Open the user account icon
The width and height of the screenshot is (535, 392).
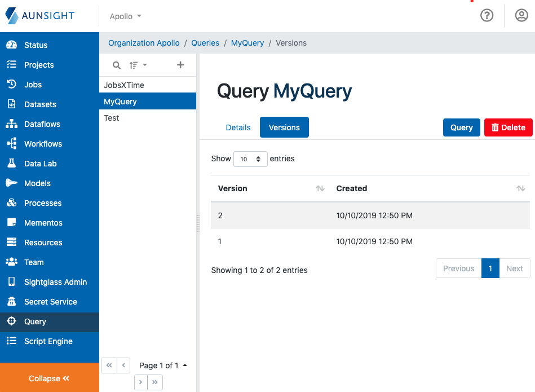click(521, 15)
